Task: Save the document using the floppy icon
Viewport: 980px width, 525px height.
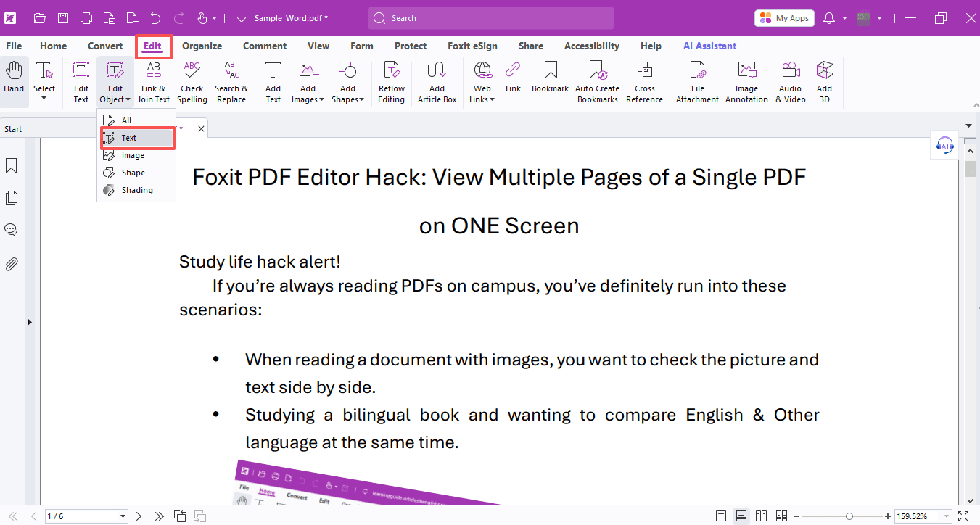Action: tap(63, 18)
